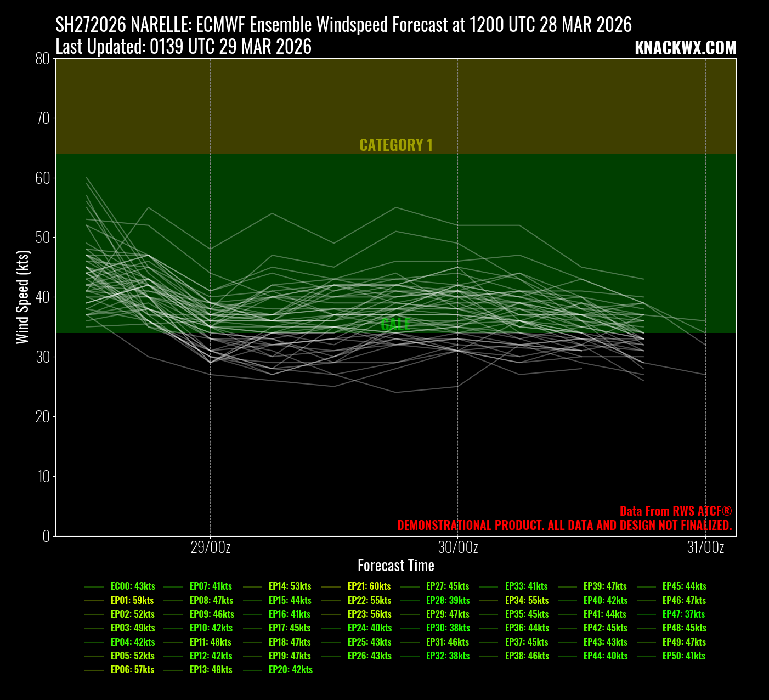Select the EP21: 60kts legend entry

click(x=369, y=586)
